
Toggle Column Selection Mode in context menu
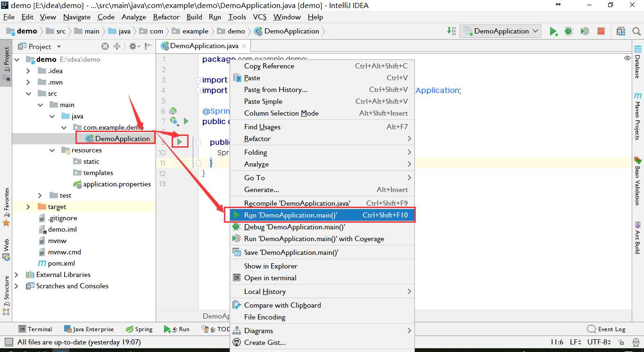point(322,113)
